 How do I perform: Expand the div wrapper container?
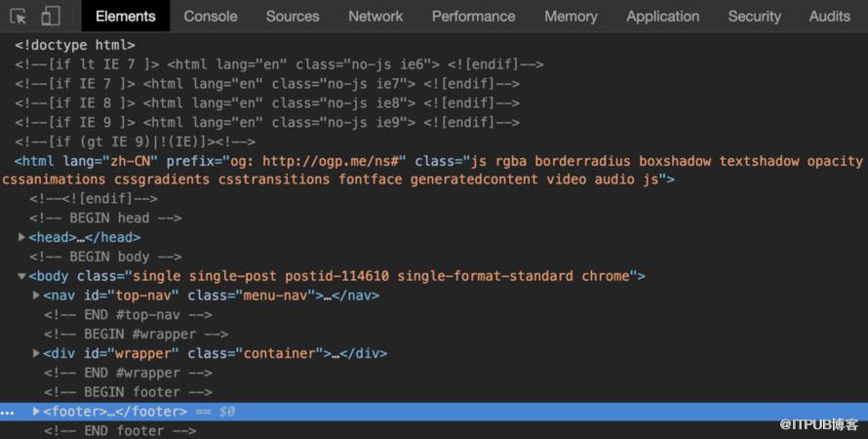36,353
